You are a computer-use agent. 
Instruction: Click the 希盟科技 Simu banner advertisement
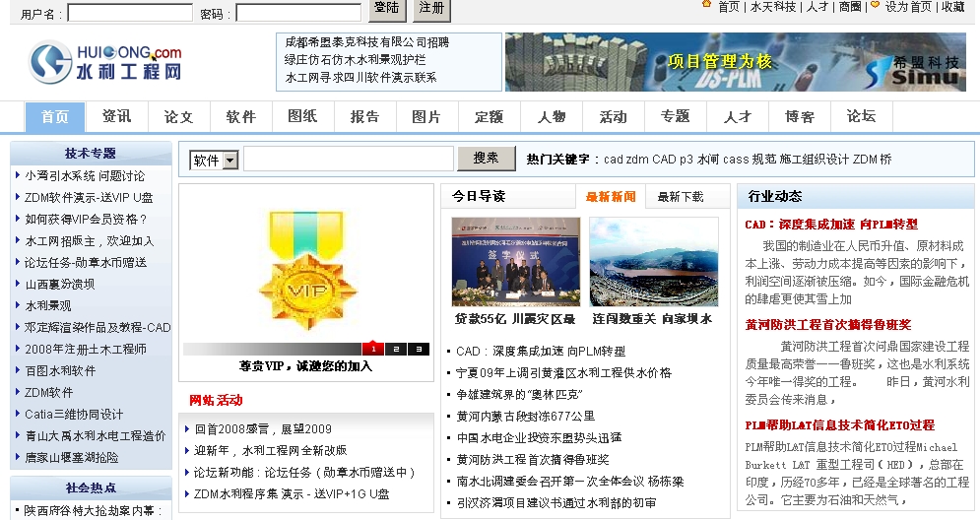tap(736, 62)
